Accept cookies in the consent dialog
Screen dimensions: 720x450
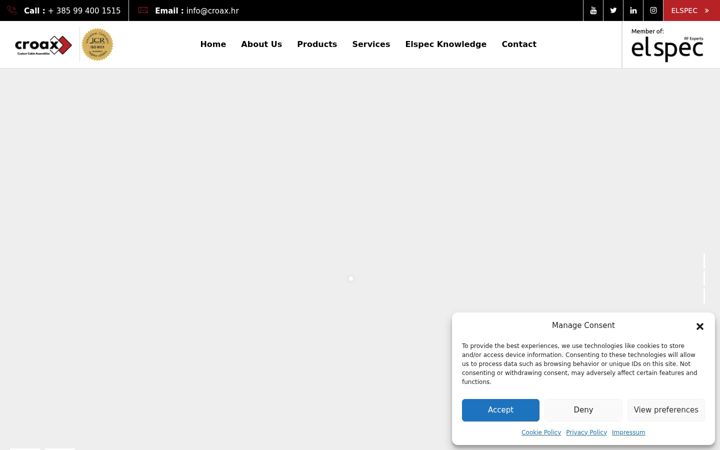click(501, 410)
